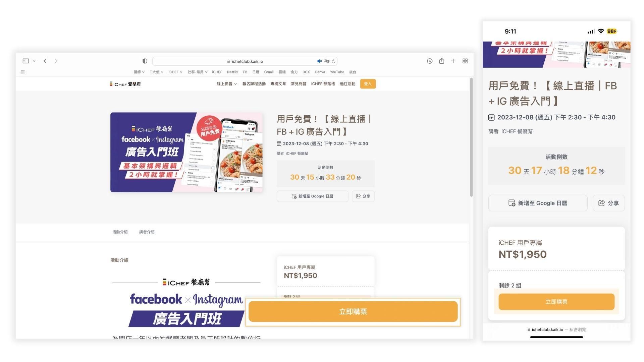
Task: Mute the tab audio speaker icon
Action: 319,61
